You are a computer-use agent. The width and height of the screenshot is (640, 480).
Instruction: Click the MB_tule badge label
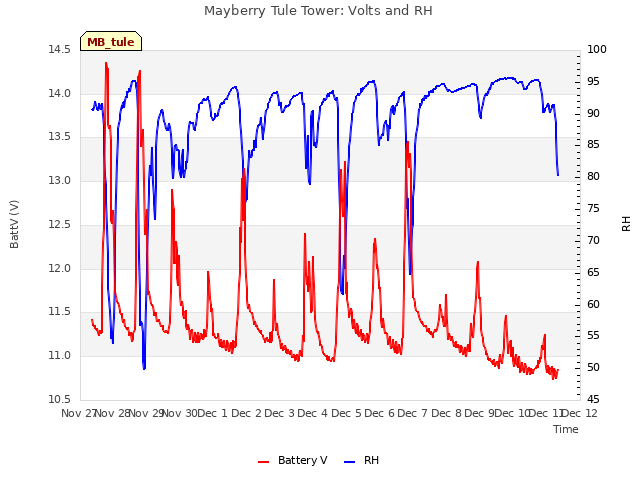(111, 42)
